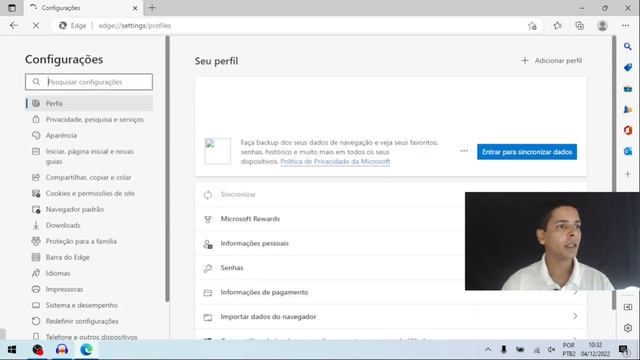The image size is (640, 360).
Task: Open Navegador padrão section
Action: point(89,209)
